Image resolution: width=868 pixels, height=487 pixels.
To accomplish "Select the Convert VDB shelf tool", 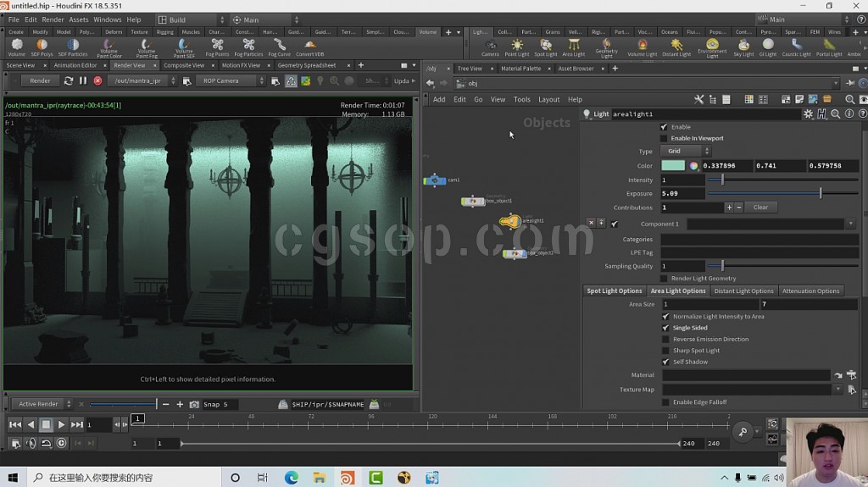I will (x=310, y=47).
